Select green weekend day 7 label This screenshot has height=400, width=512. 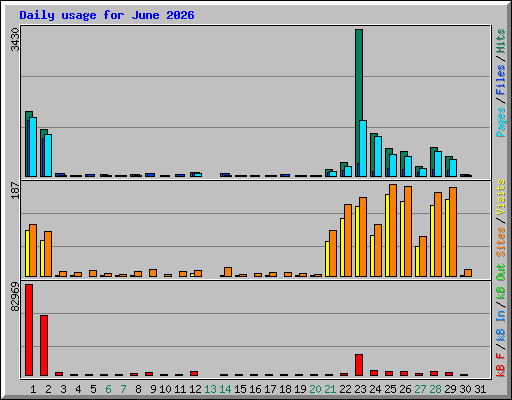123,389
